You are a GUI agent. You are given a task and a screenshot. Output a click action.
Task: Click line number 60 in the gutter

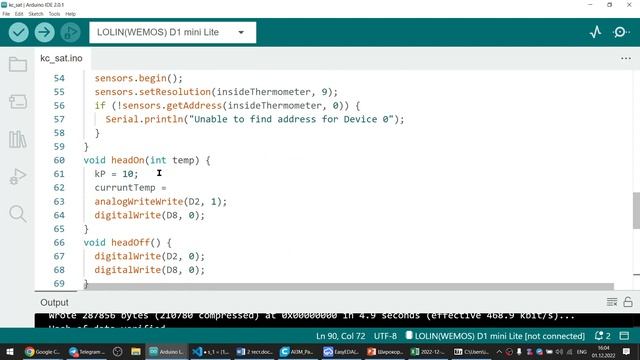[x=59, y=160]
